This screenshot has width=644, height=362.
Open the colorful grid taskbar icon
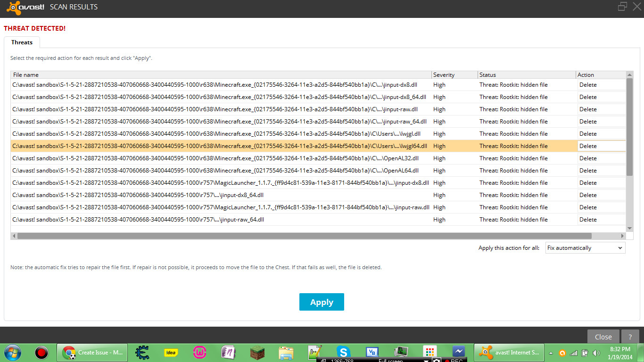pos(429,352)
